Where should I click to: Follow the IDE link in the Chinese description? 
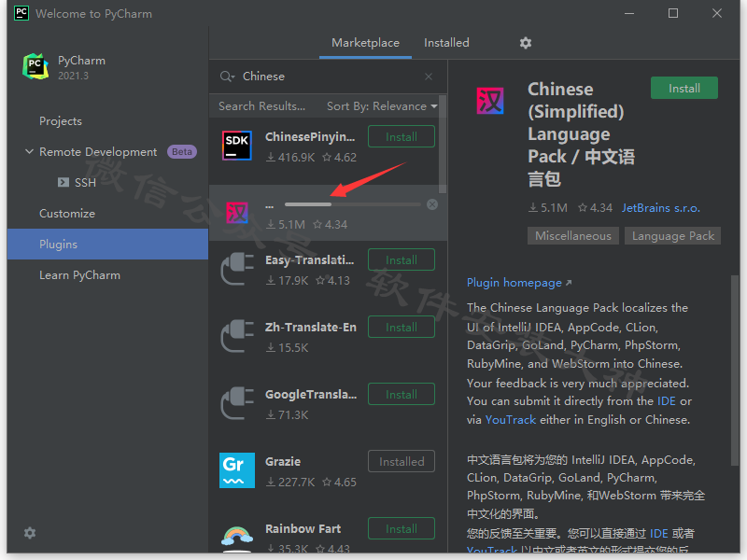[659, 533]
